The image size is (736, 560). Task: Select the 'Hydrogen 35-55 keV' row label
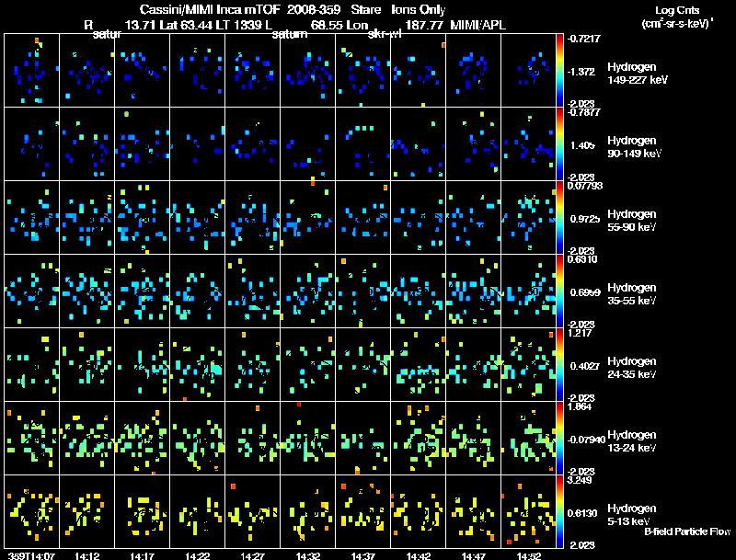click(632, 294)
